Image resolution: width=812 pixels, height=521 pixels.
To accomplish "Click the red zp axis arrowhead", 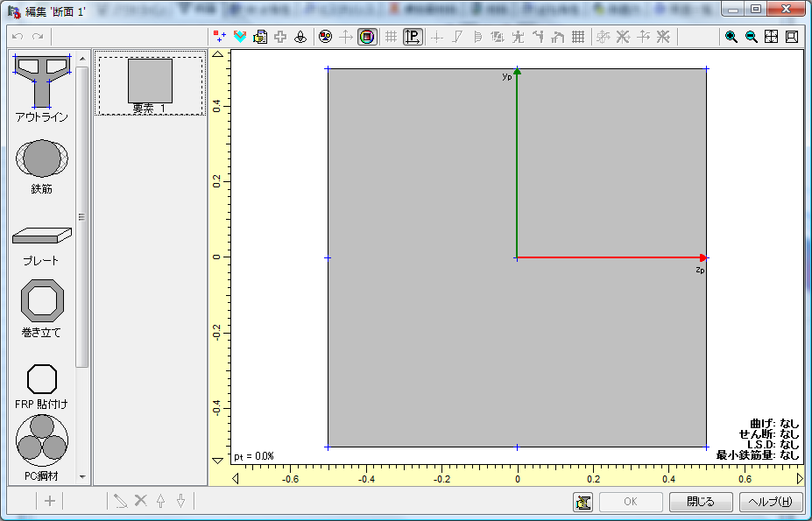I will (703, 257).
